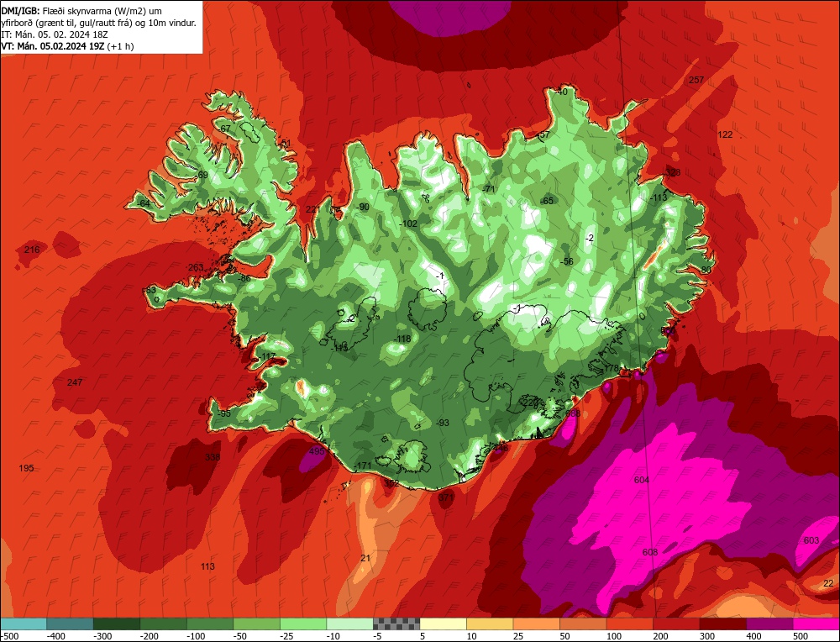Viewport: 840px width, 642px height.
Task: Click the dark orange swatch between 50 and 100
Action: click(x=583, y=624)
